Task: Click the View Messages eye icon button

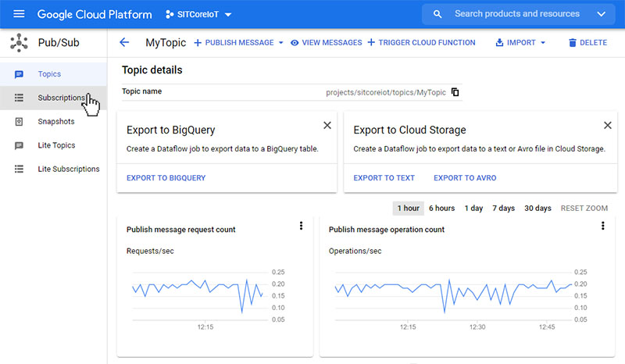Action: 326,43
